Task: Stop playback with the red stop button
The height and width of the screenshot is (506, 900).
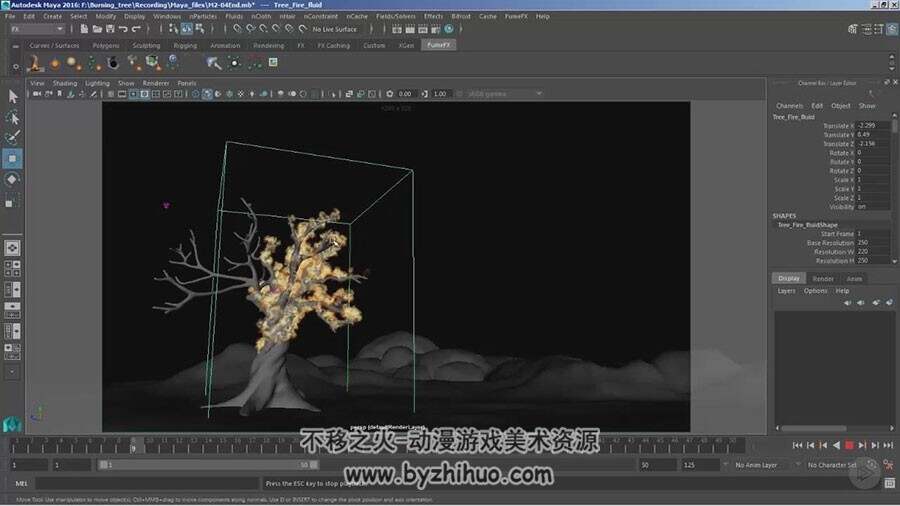Action: click(849, 445)
